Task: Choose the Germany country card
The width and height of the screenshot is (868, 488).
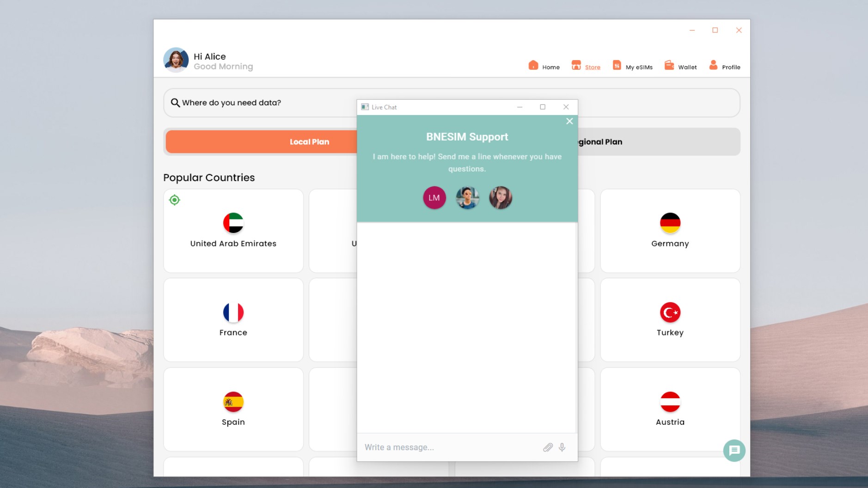Action: 670,231
